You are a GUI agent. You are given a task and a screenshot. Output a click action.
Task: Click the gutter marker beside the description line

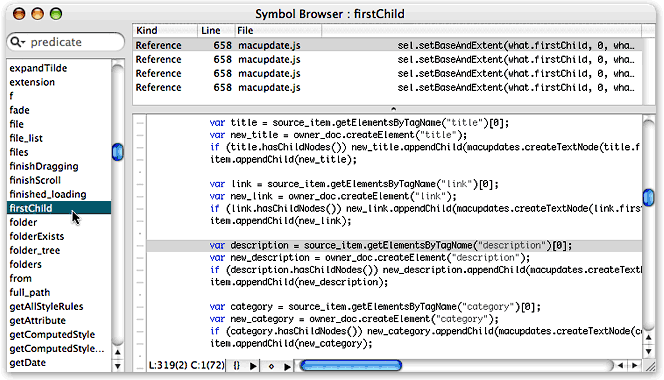click(x=140, y=245)
